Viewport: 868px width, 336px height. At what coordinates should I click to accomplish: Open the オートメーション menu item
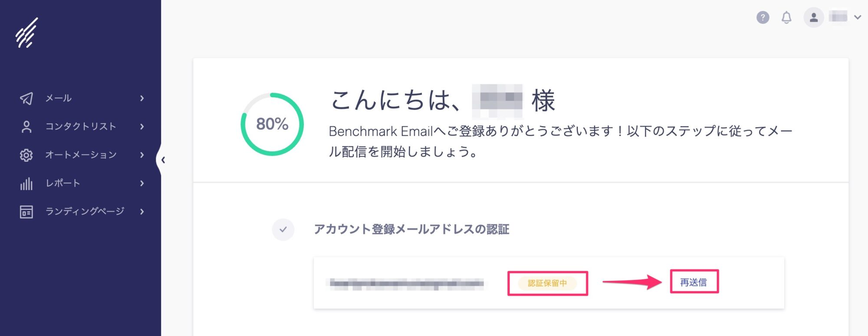pos(81,155)
